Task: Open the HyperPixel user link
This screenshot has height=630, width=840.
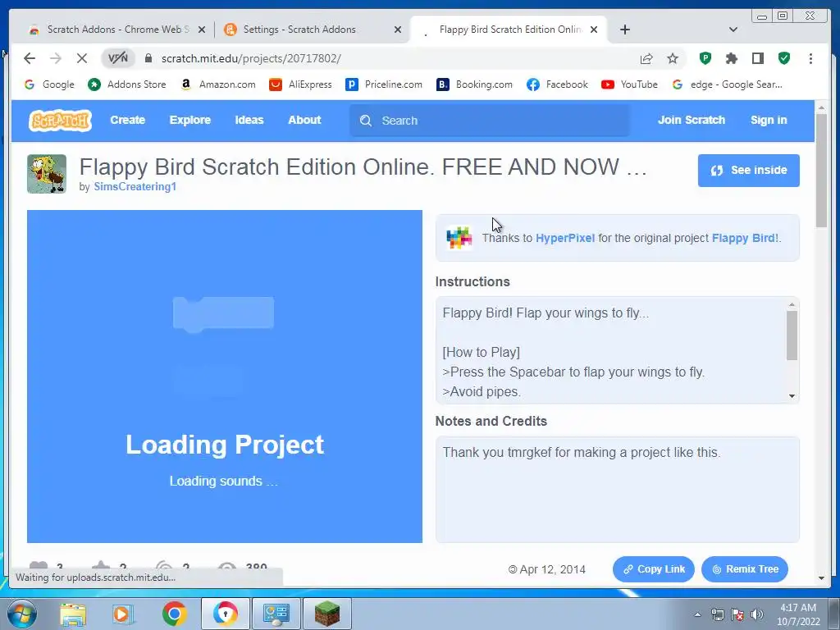Action: tap(565, 238)
